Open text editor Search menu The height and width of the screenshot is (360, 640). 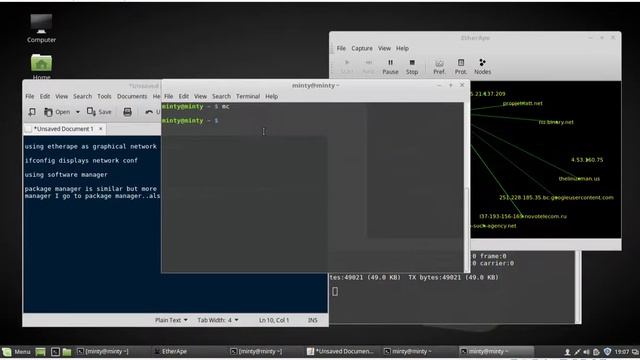[82, 96]
